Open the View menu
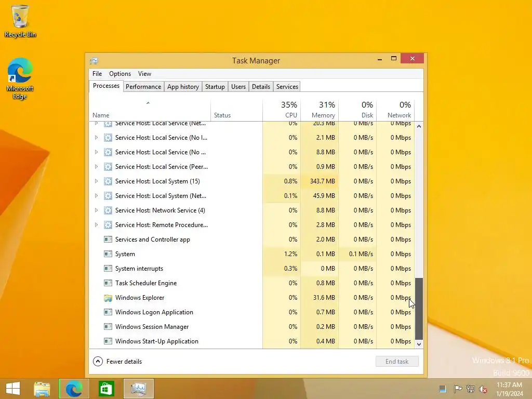The width and height of the screenshot is (532, 399). tap(144, 74)
